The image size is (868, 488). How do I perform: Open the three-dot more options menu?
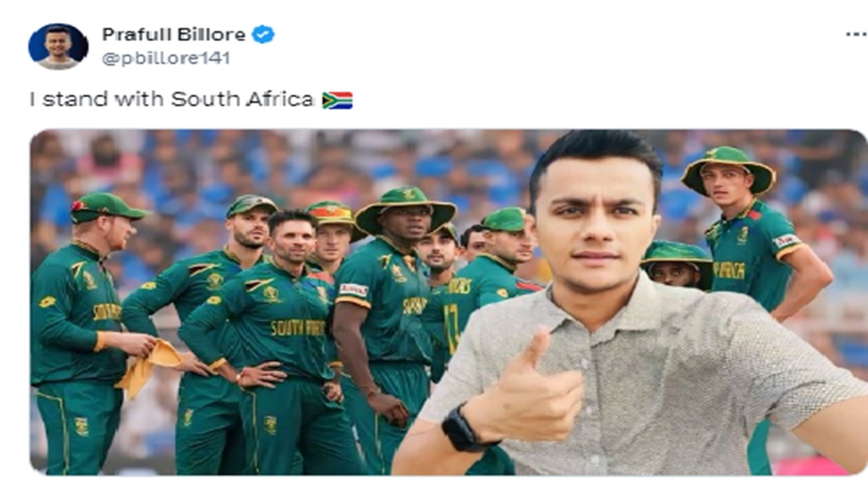click(x=856, y=35)
